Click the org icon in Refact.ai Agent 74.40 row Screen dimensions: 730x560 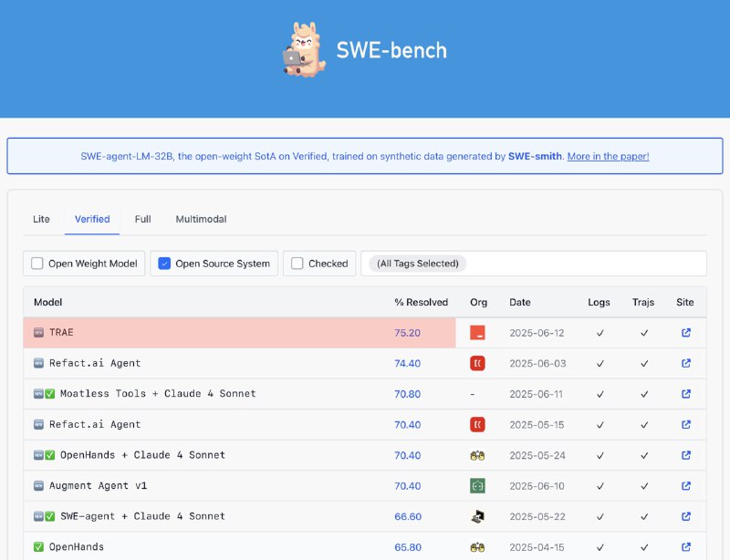[477, 363]
